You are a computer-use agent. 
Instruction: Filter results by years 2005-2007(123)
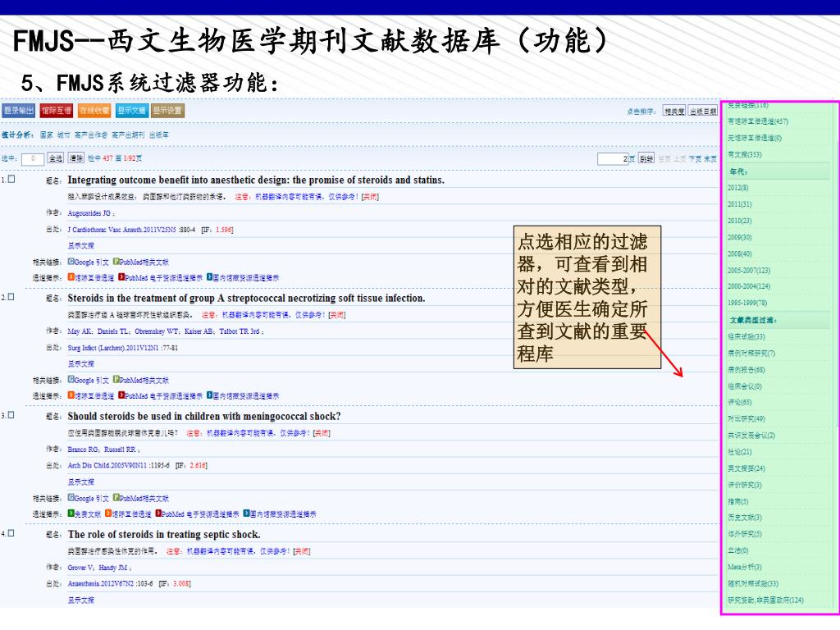coord(749,271)
